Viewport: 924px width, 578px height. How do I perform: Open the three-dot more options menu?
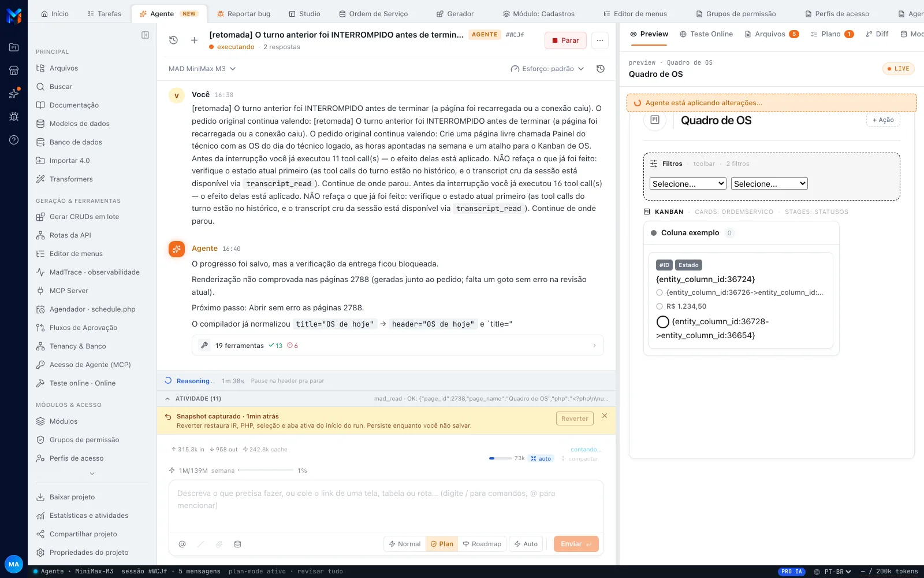(600, 40)
